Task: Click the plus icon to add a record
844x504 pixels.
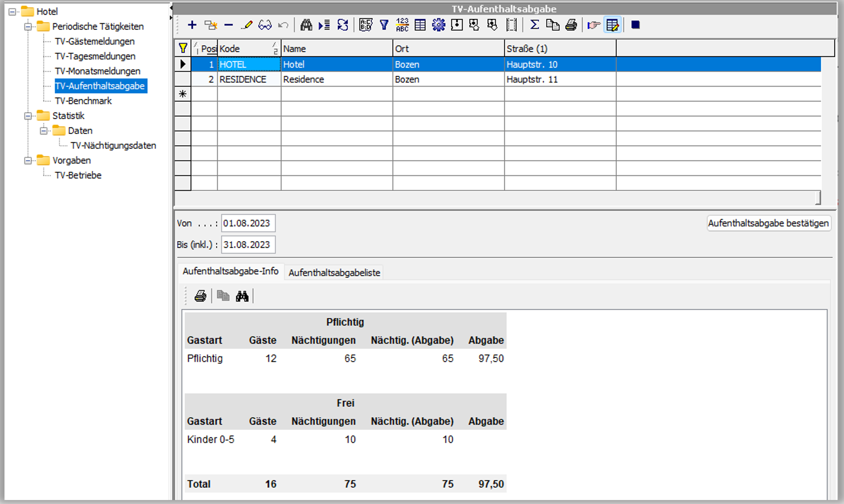Action: point(192,25)
